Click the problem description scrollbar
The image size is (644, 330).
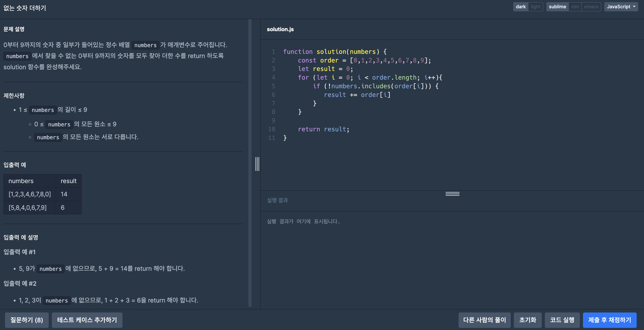250,162
